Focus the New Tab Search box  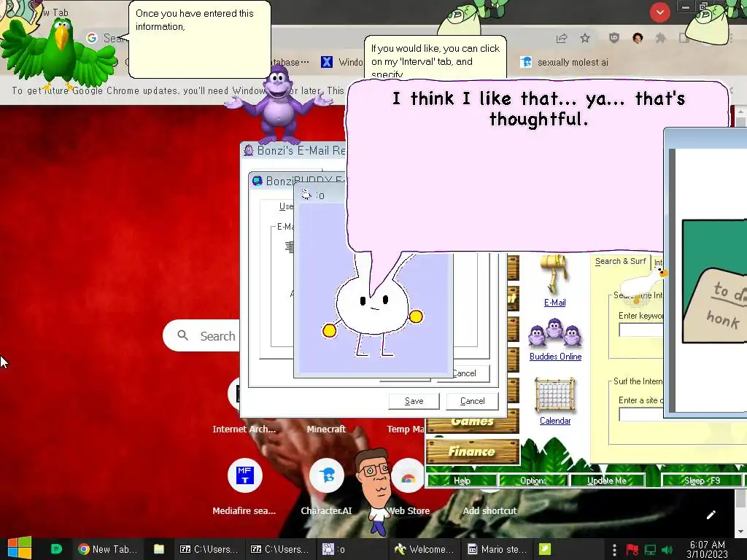201,335
